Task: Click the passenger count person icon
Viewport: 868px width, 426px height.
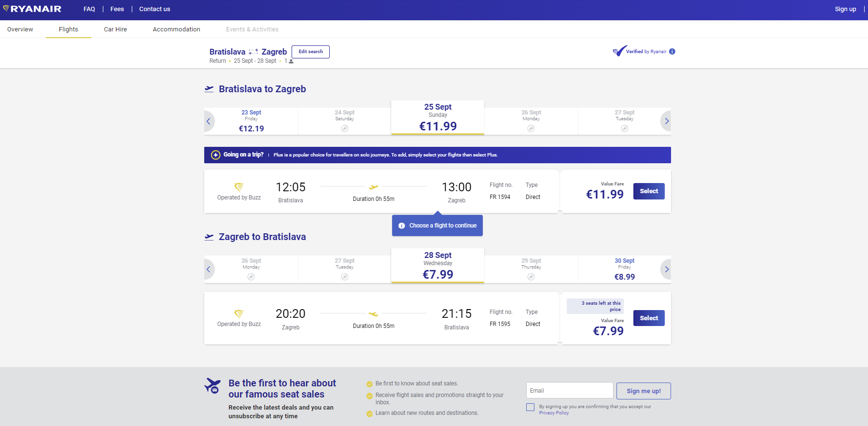Action: click(291, 61)
